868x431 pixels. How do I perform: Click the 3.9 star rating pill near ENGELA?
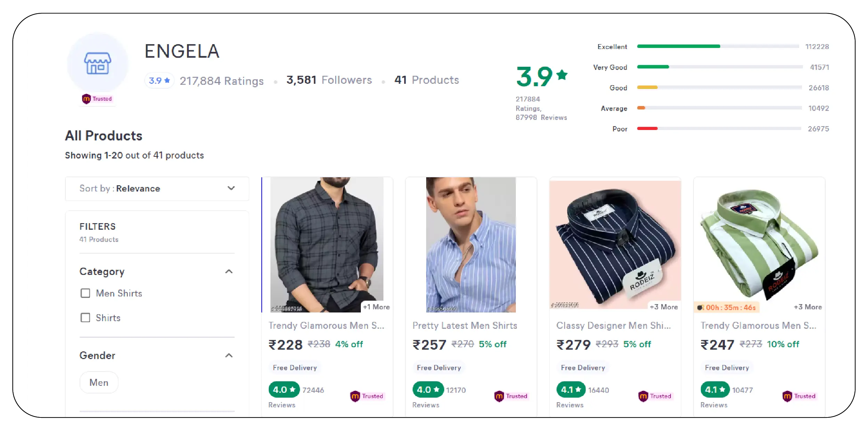click(x=159, y=80)
